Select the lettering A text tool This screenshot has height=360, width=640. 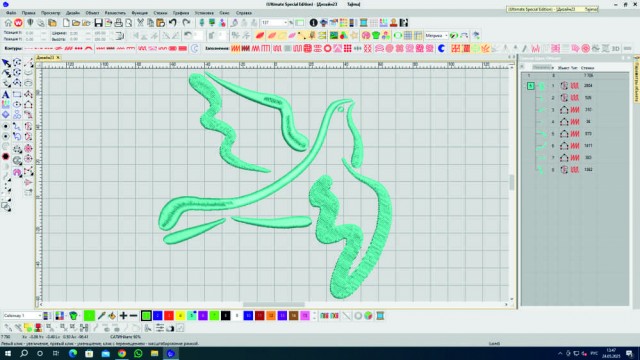coord(5,94)
